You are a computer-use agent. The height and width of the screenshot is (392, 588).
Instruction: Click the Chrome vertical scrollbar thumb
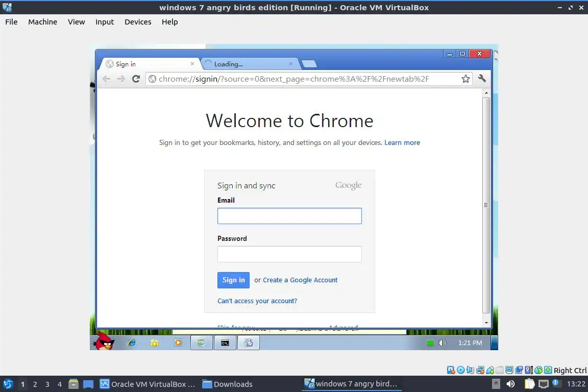tap(486, 205)
